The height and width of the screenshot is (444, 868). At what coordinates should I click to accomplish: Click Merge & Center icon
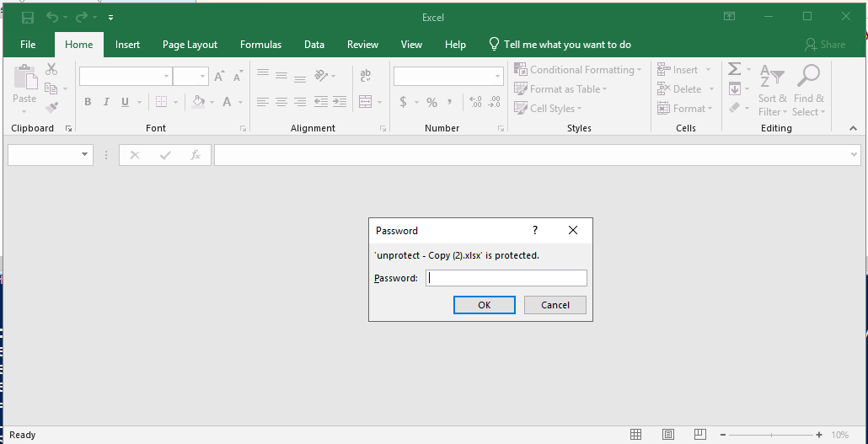(366, 102)
